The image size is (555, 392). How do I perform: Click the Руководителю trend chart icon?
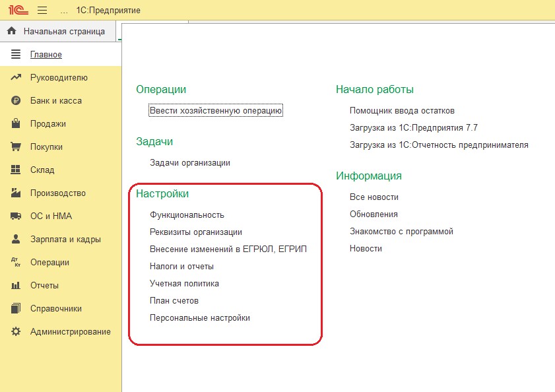pyautogui.click(x=16, y=77)
